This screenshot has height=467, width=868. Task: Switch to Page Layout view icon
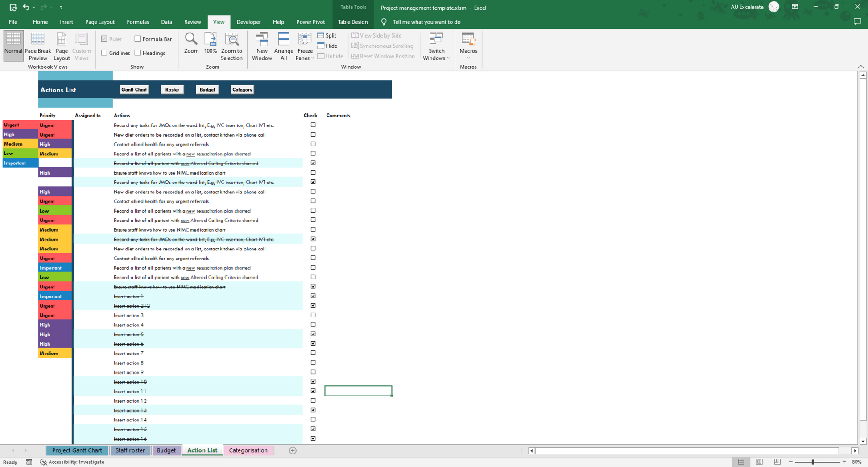(x=62, y=39)
